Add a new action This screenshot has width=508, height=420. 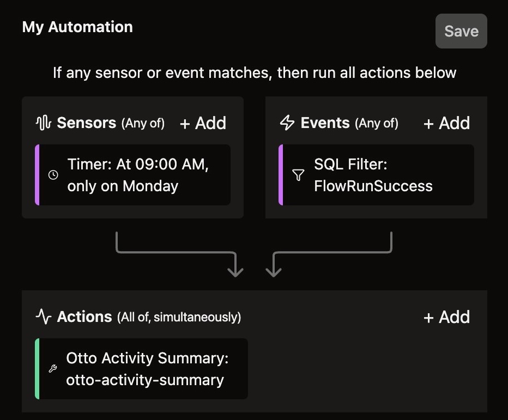(446, 316)
